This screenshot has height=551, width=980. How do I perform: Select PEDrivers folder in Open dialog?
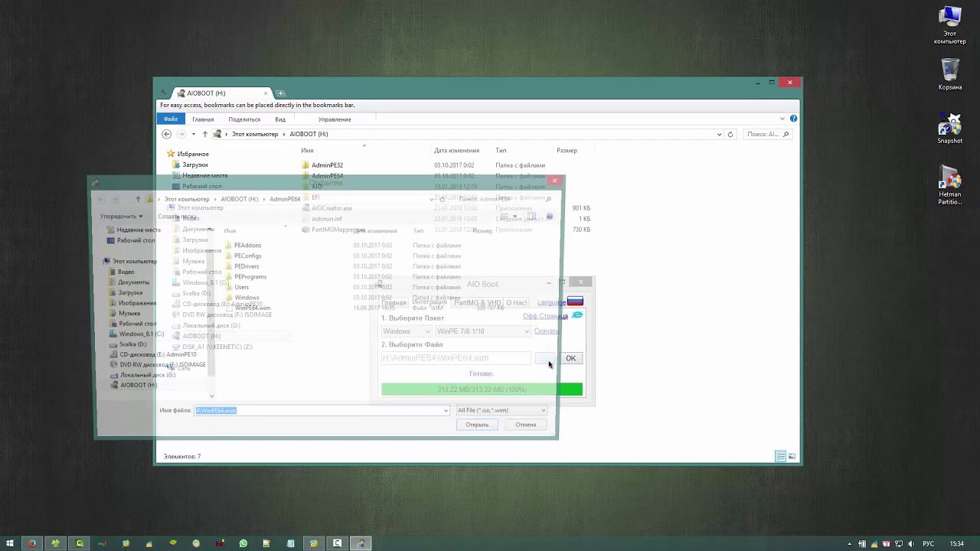point(247,266)
